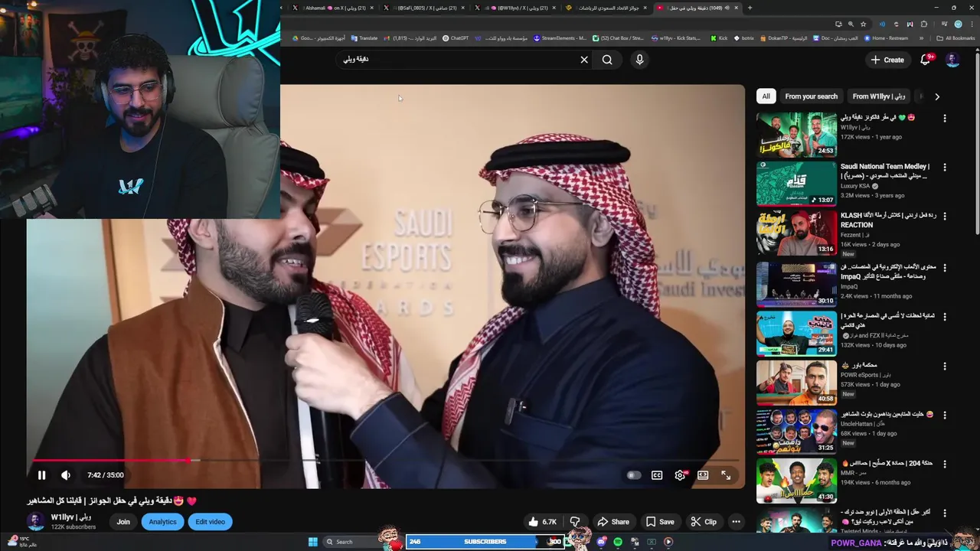Open Saudi National Team Medley thumbnail
Screen dimensions: 980x551
click(796, 184)
